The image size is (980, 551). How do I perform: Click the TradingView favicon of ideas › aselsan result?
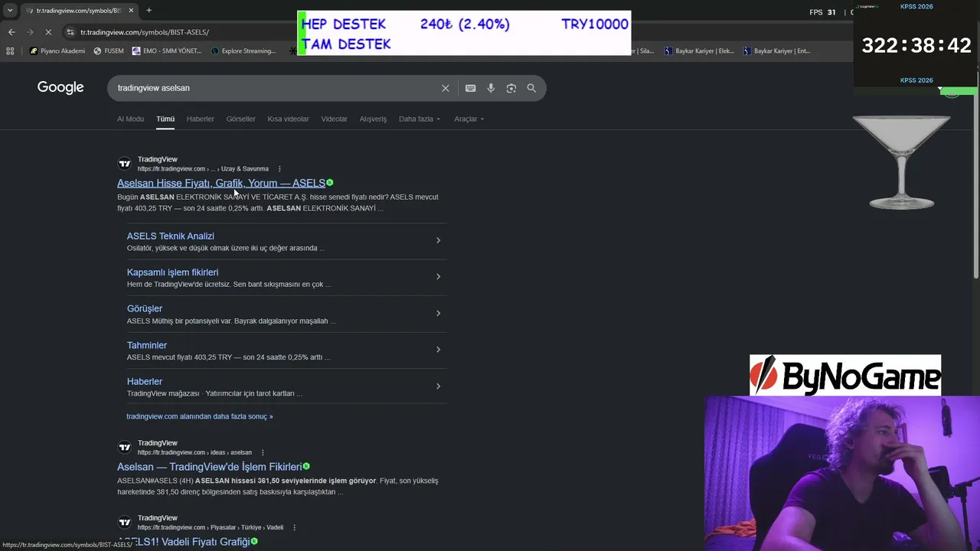[124, 448]
